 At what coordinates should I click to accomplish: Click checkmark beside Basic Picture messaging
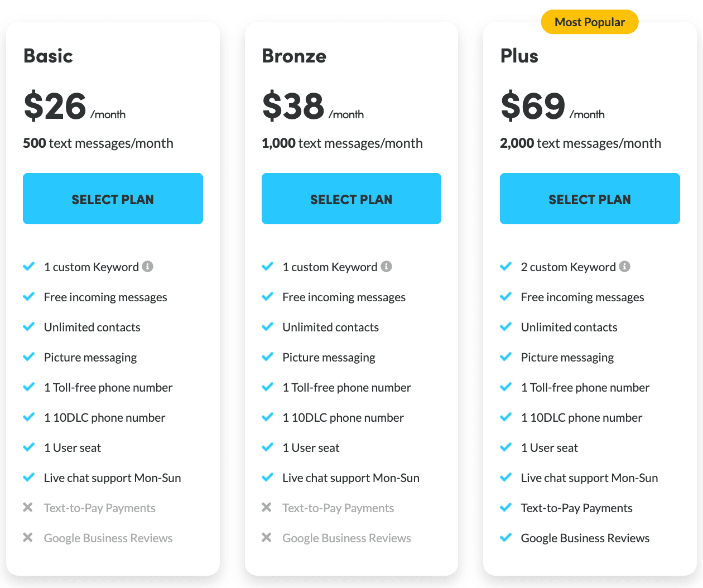coord(29,356)
